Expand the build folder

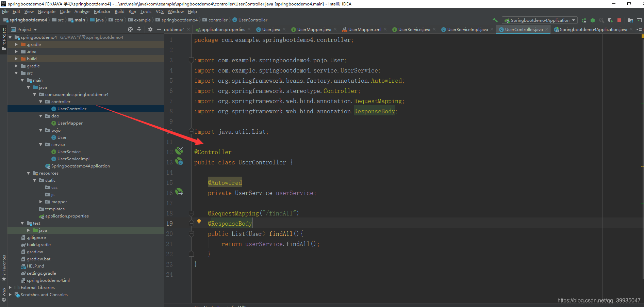[16, 59]
